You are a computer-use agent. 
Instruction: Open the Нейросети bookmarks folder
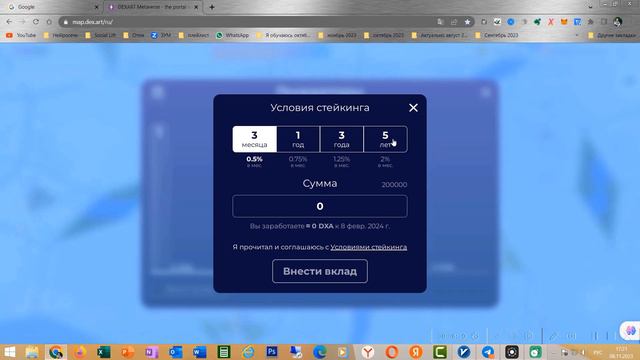coord(60,36)
